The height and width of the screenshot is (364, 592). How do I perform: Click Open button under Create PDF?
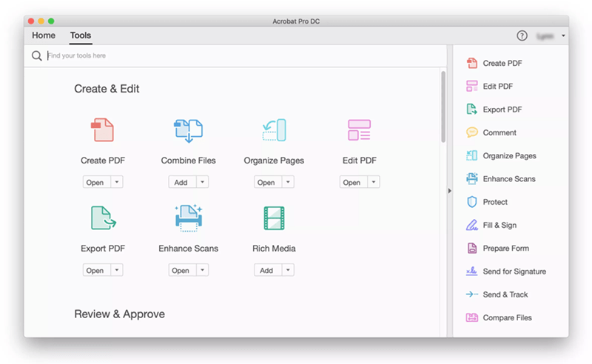(97, 182)
